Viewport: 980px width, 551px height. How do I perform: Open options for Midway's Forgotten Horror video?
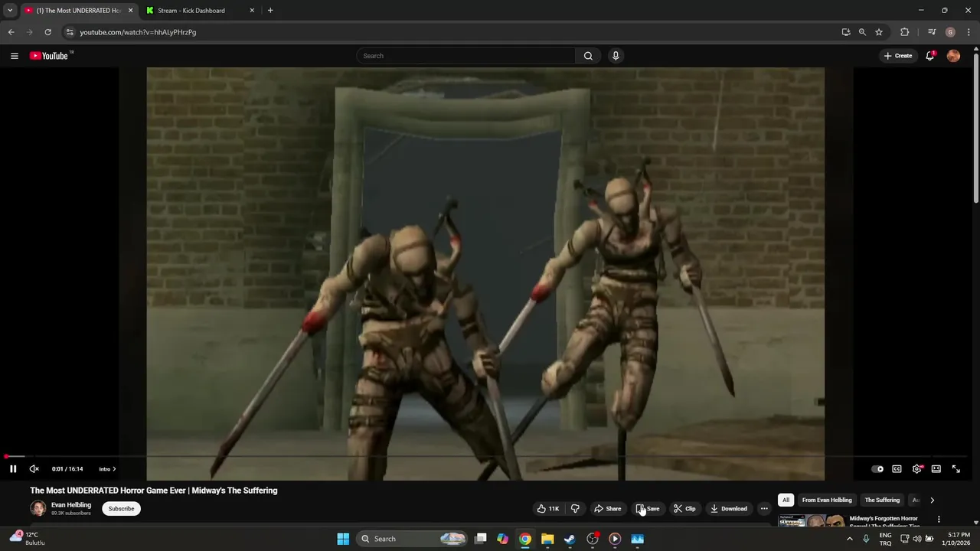coord(939,520)
